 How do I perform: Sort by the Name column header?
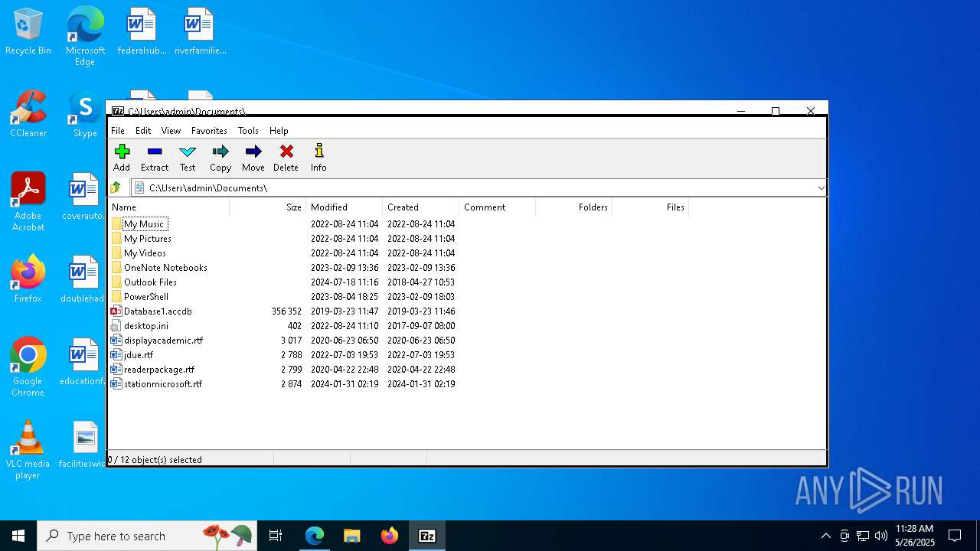click(168, 207)
